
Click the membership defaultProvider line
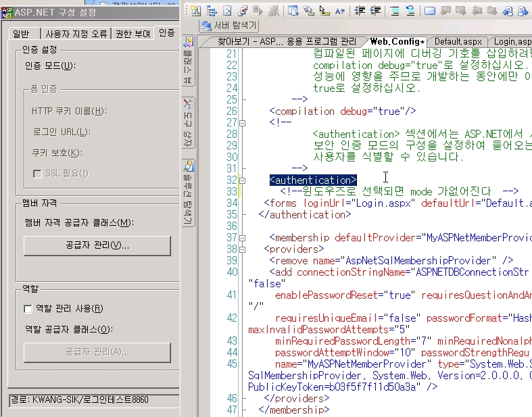(400, 238)
